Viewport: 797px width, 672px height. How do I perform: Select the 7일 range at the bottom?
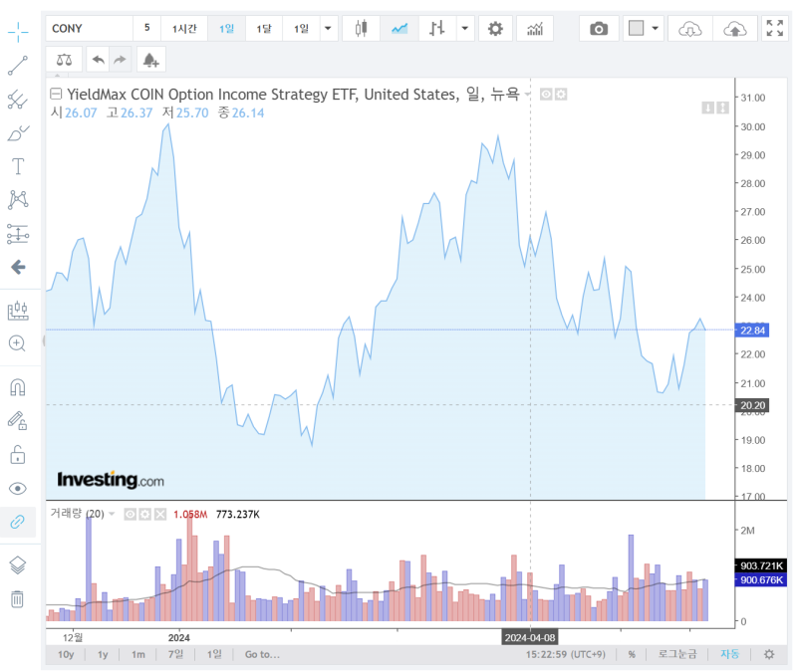pos(176,654)
